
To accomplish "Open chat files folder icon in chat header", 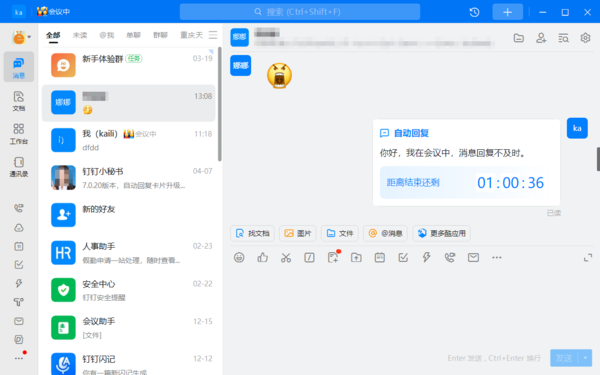I will (x=518, y=38).
